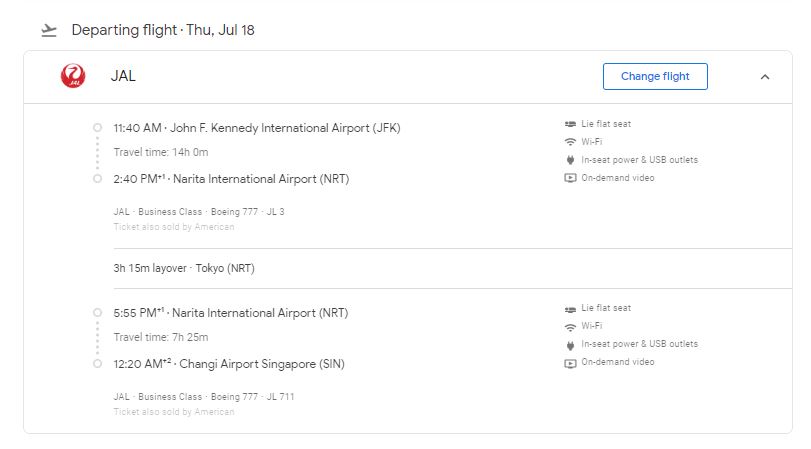Click the Wi-Fi icon for the Singapore flight
This screenshot has width=811, height=449.
(x=570, y=327)
